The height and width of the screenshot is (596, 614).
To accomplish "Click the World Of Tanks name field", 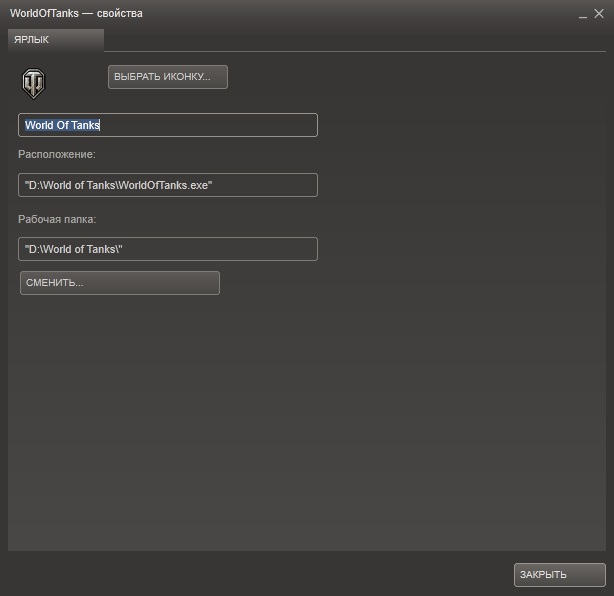I will 168,125.
